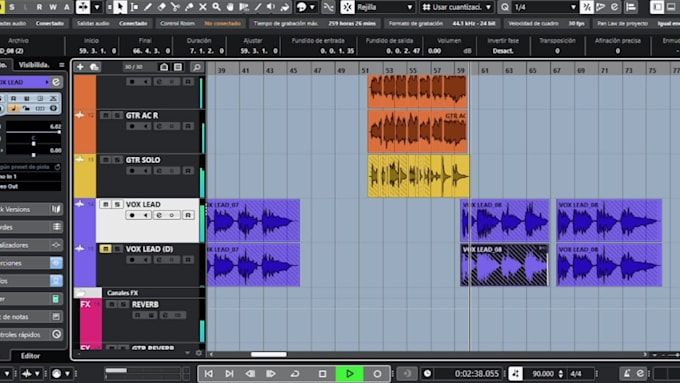The height and width of the screenshot is (383, 680).
Task: Record-enable the VOX LEAD track
Action: coord(132,215)
